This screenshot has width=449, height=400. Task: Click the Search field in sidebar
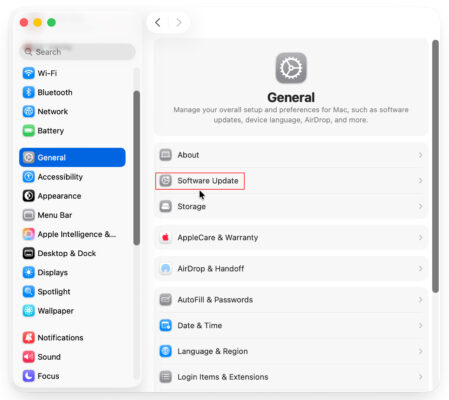click(x=77, y=52)
